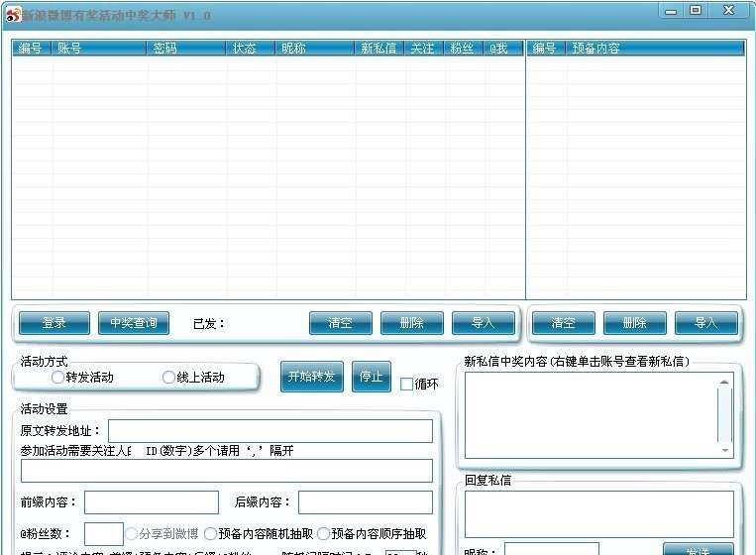
Task: Click the scroll down arrow in 新私信 box
Action: (x=724, y=450)
